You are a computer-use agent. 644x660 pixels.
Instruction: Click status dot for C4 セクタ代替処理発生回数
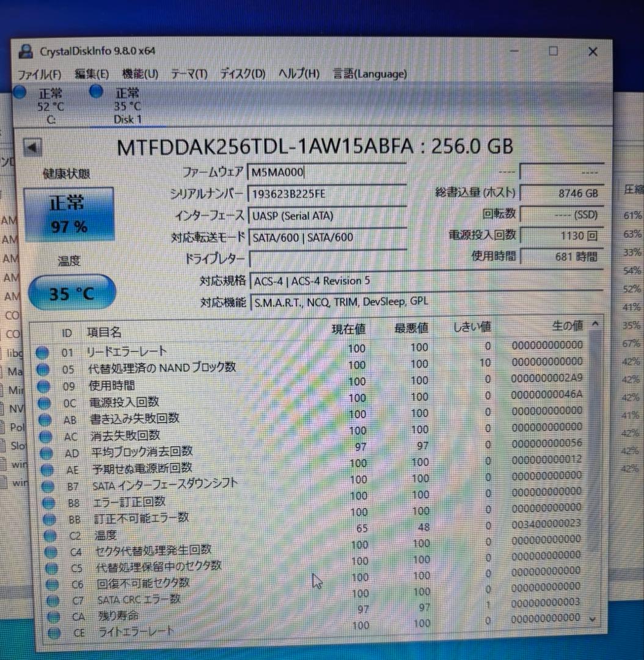pyautogui.click(x=51, y=551)
